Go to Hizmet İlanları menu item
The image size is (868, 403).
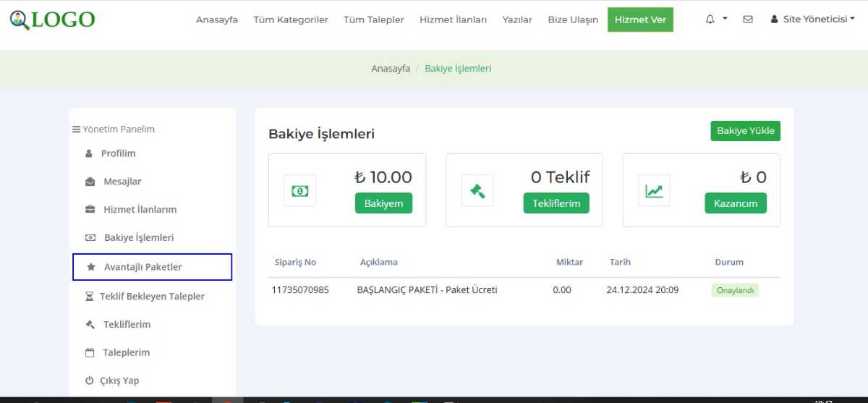tap(453, 20)
